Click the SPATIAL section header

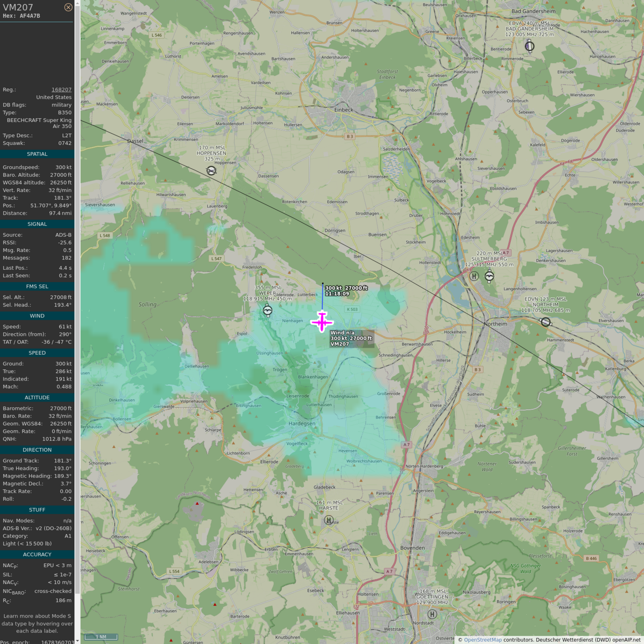coord(37,154)
